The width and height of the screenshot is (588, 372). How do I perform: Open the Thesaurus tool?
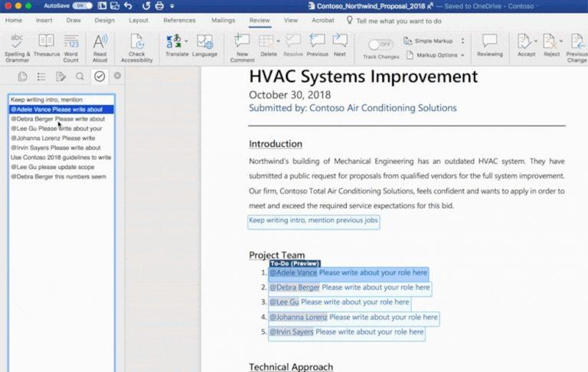coord(47,45)
